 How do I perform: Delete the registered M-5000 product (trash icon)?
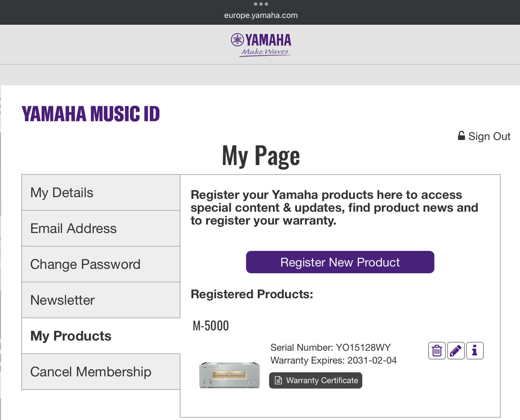click(x=437, y=351)
